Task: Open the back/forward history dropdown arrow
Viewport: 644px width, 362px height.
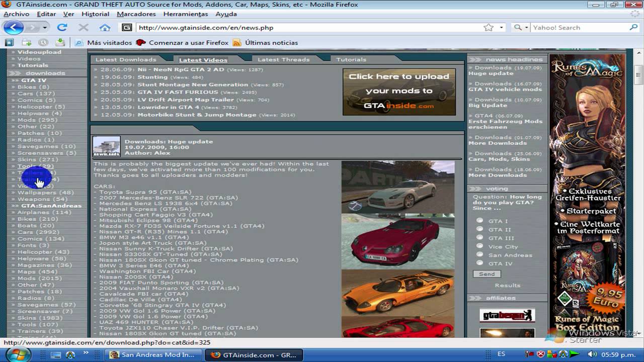Action: [45, 28]
